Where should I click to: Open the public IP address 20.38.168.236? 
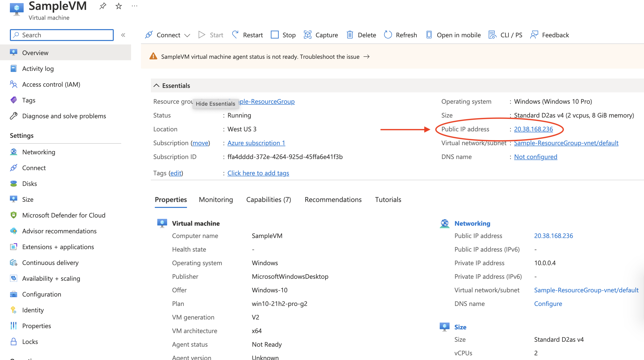(533, 129)
